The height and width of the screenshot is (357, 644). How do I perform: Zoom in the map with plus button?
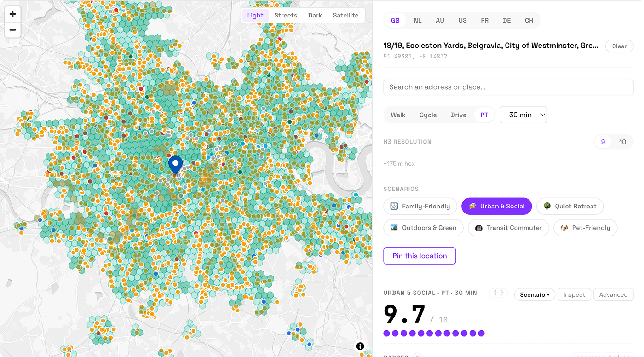[12, 14]
